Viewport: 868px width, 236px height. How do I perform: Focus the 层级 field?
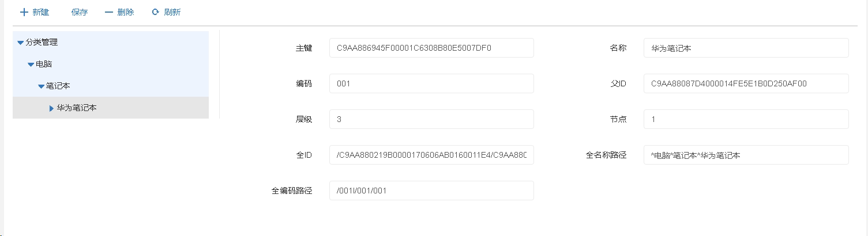pyautogui.click(x=431, y=119)
